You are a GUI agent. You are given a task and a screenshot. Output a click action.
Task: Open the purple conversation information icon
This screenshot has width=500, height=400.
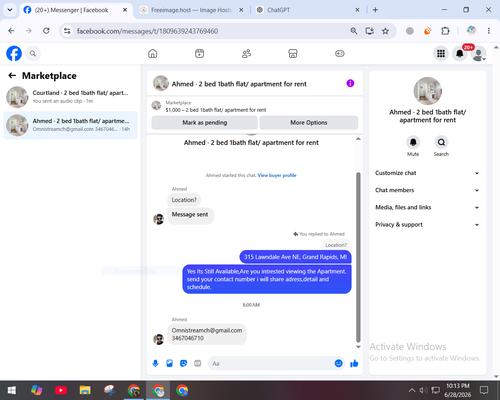(x=350, y=83)
